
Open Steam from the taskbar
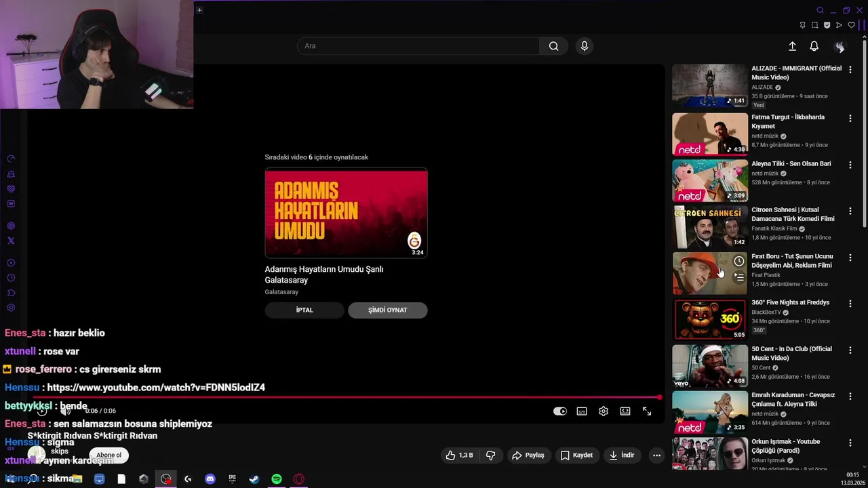[254, 479]
